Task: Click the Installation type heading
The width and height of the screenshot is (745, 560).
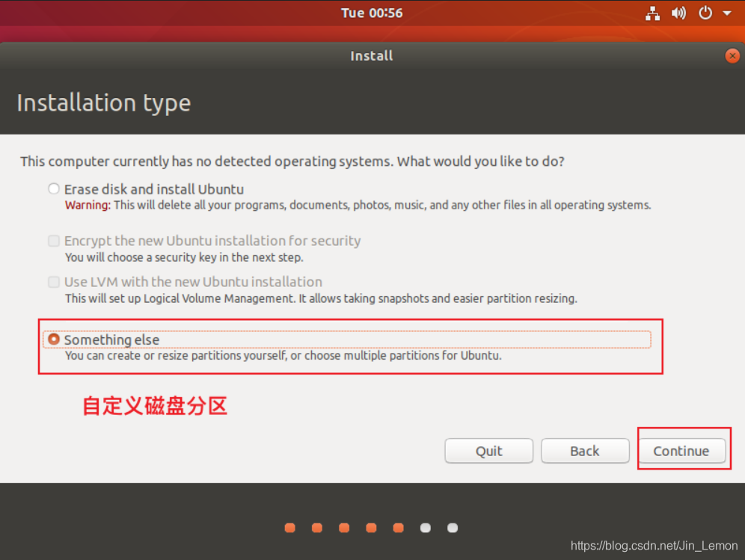Action: point(103,103)
